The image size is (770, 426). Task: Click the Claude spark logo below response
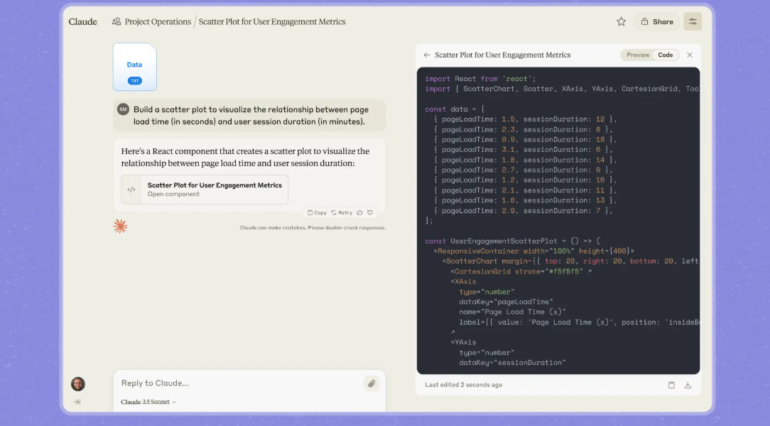click(x=120, y=226)
